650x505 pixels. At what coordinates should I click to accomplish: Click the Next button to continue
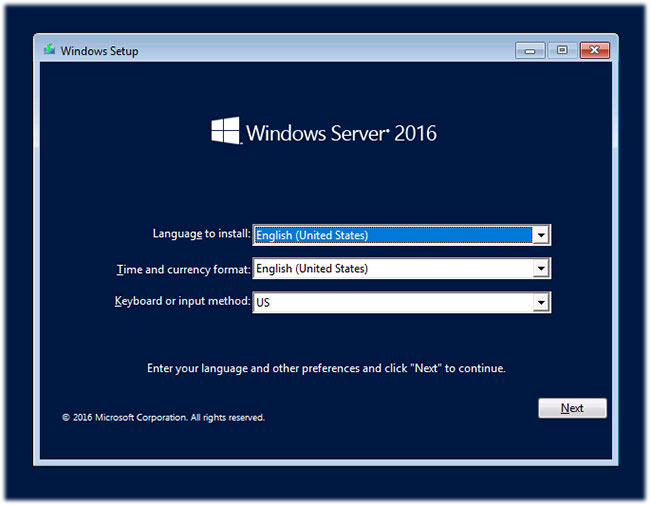pos(572,408)
